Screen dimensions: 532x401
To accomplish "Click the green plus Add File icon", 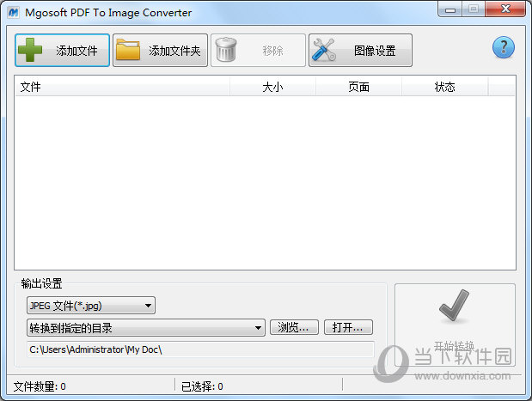I will point(30,50).
